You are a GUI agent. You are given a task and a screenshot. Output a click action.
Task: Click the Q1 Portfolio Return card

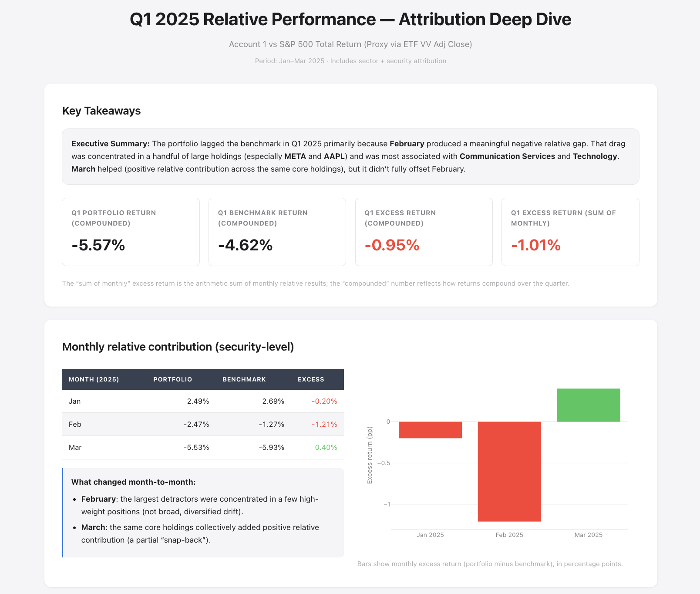(x=131, y=232)
